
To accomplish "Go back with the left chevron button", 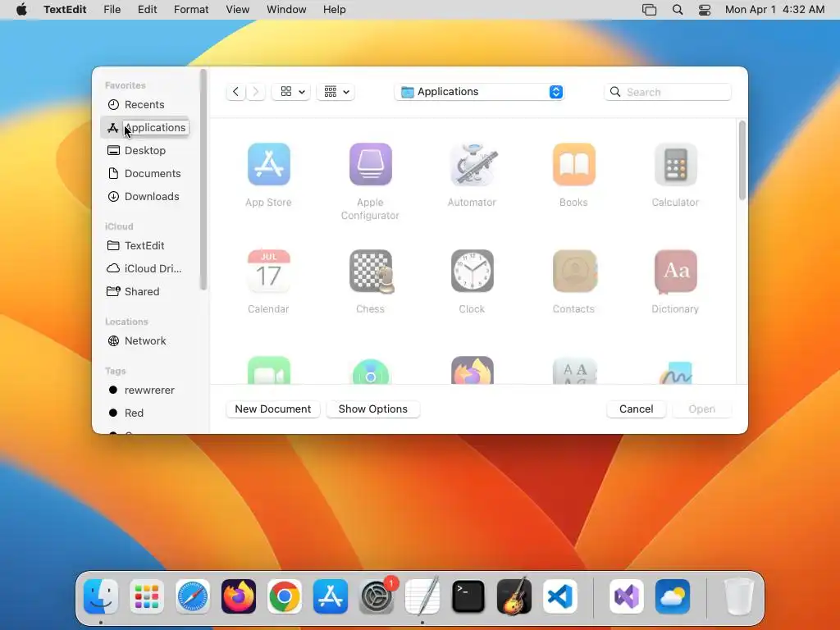I will 235,92.
